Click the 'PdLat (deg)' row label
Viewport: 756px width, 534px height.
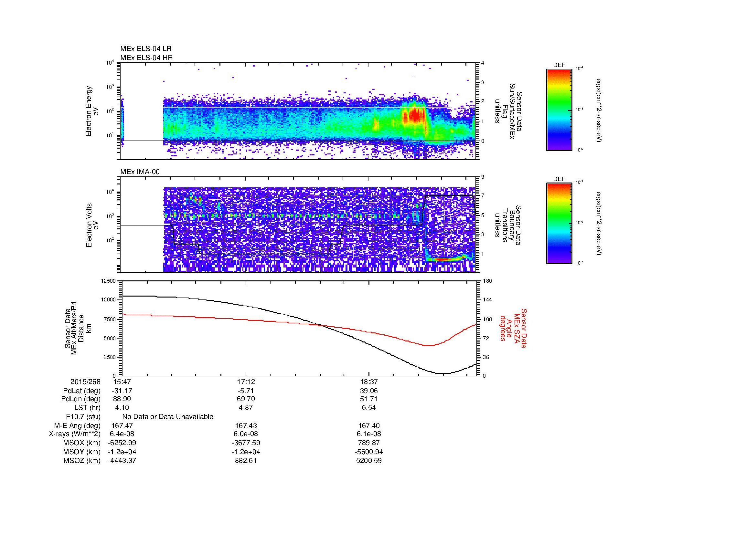click(x=82, y=391)
